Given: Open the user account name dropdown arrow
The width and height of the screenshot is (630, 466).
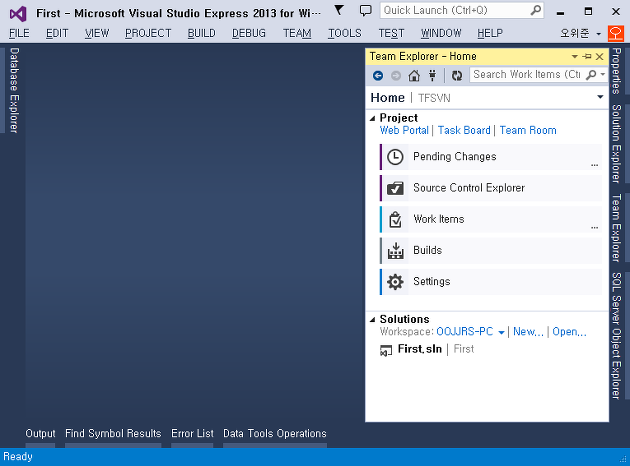Looking at the screenshot, I should tap(599, 34).
